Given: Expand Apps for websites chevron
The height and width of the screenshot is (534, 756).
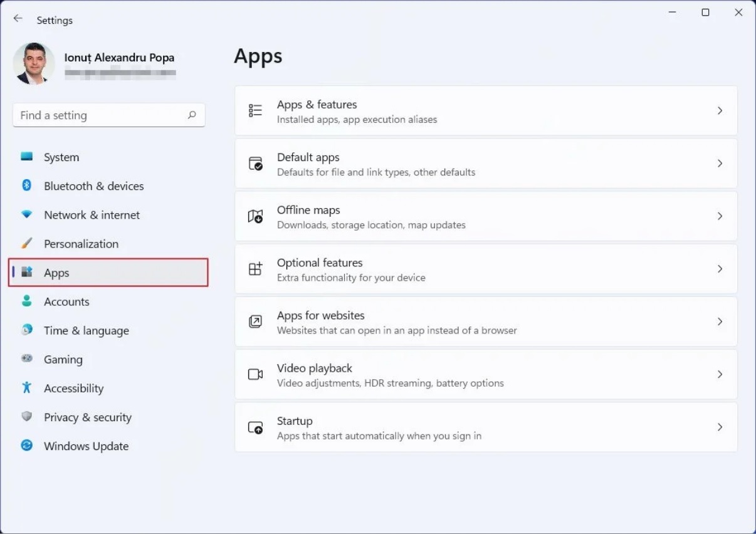Looking at the screenshot, I should pyautogui.click(x=720, y=322).
